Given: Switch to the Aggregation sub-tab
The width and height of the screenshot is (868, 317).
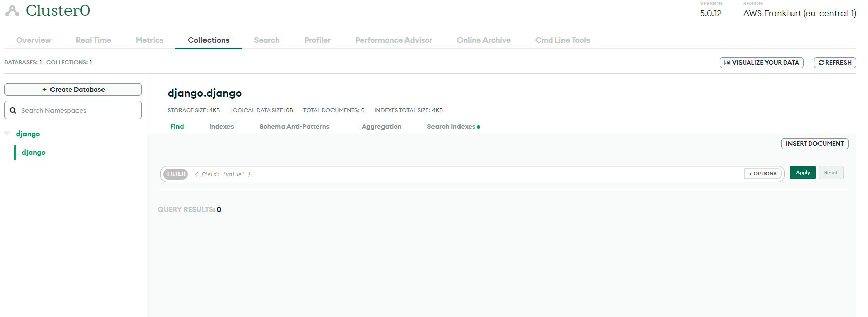Looking at the screenshot, I should [x=381, y=127].
